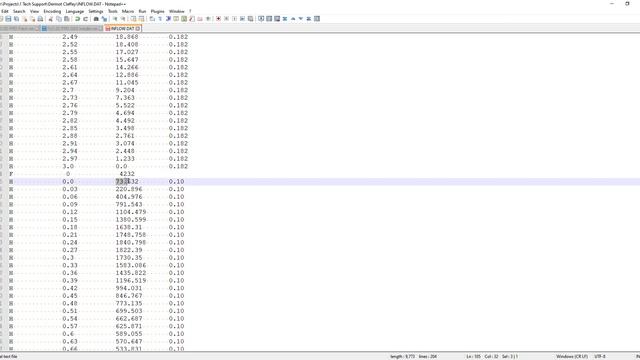Click the length and lines status bar entry
Image resolution: width=640 pixels, height=360 pixels.
click(x=413, y=356)
